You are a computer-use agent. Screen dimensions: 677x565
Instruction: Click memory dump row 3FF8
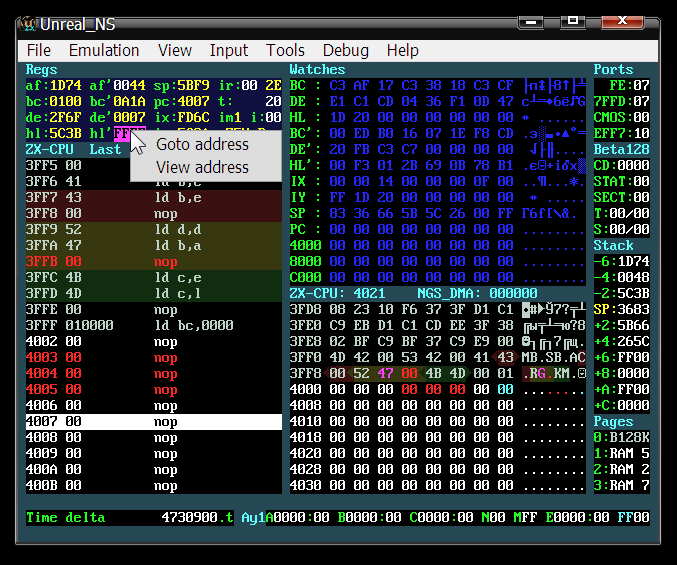coord(437,373)
